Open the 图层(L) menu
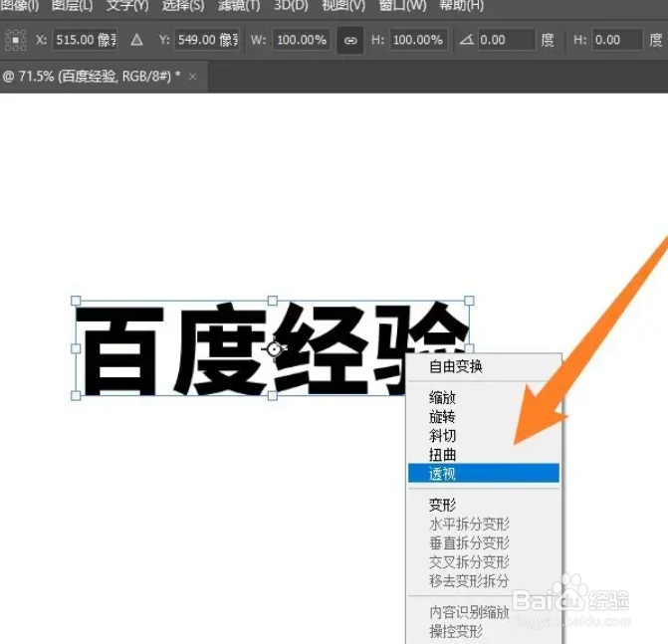Screen dimensions: 668x644 (x=72, y=6)
